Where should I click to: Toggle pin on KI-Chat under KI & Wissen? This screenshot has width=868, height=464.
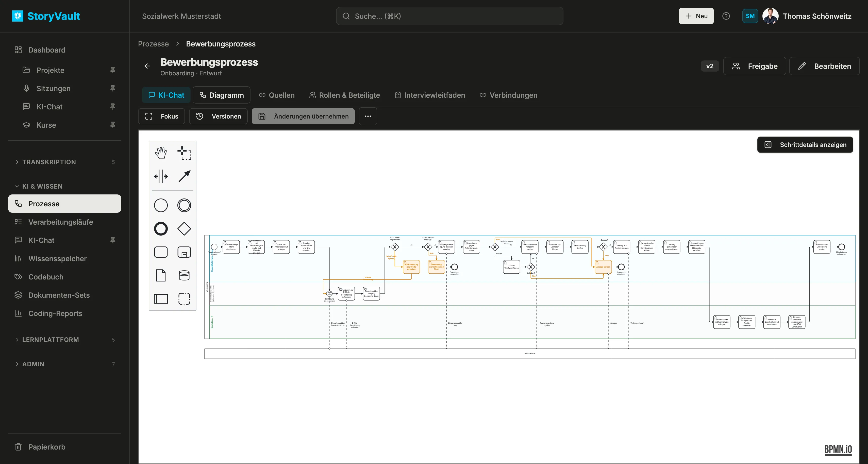pos(112,240)
